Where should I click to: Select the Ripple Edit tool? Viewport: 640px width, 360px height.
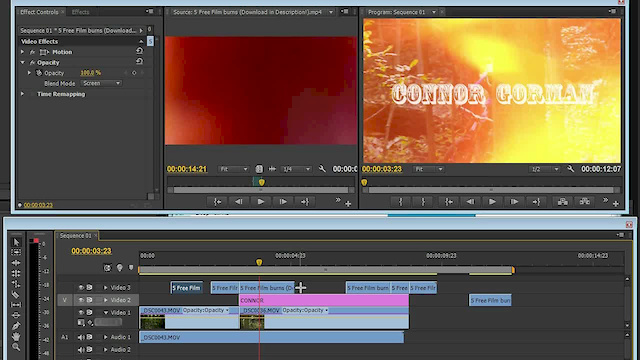16,263
